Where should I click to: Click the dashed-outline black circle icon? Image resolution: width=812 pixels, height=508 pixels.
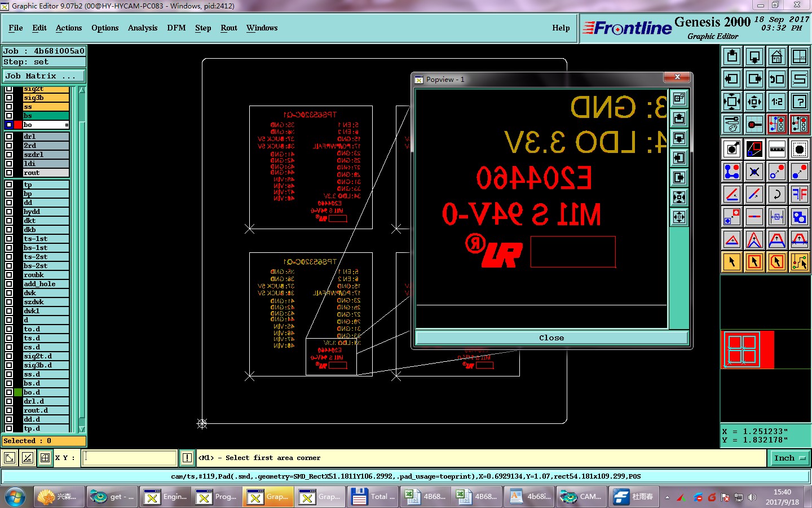tap(800, 149)
